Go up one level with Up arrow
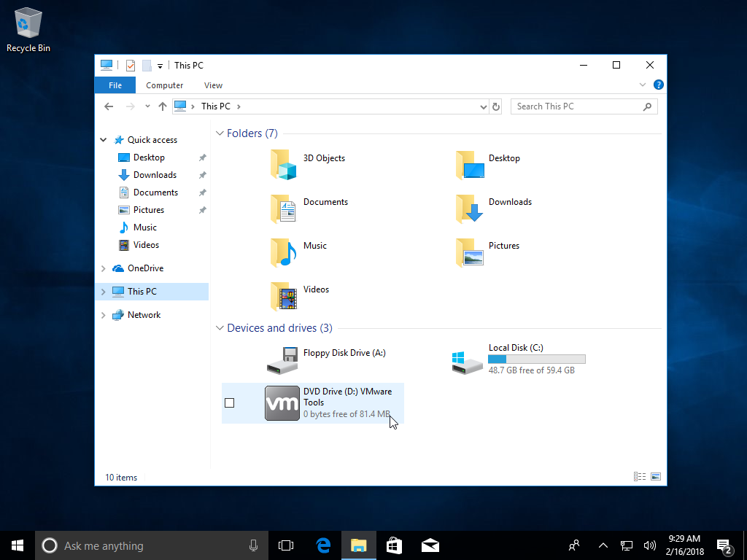The image size is (747, 560). pyautogui.click(x=163, y=106)
